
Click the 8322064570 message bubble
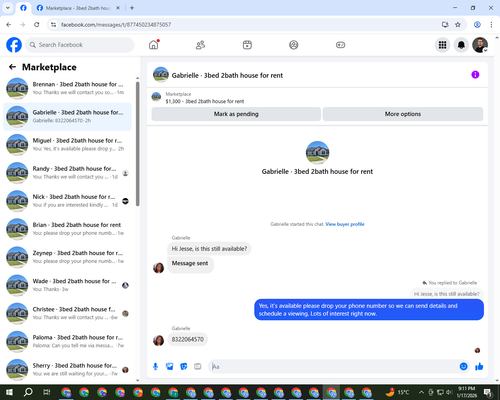pyautogui.click(x=188, y=339)
